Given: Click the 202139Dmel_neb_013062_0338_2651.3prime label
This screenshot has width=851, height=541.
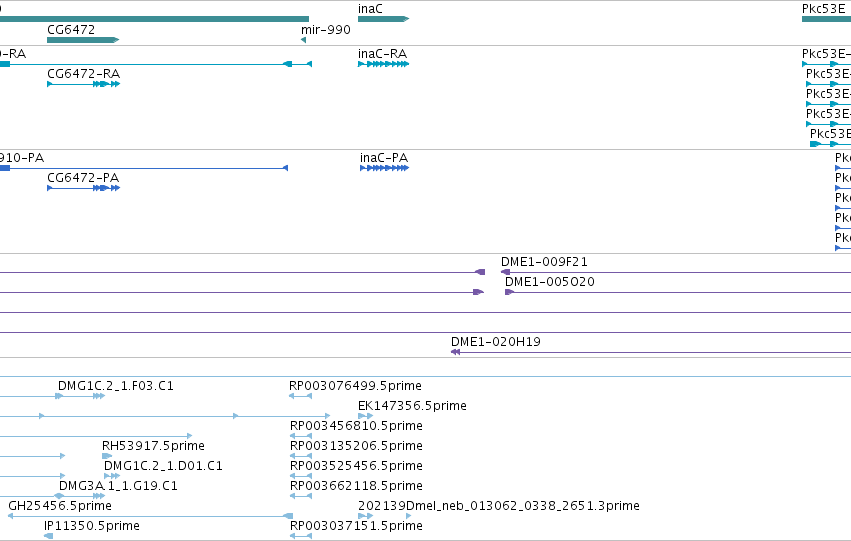Looking at the screenshot, I should (499, 506).
